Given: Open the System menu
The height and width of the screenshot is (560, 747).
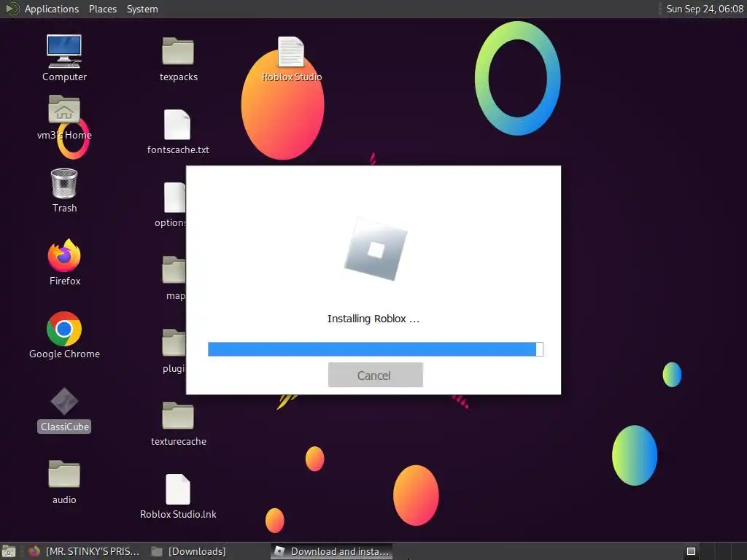Looking at the screenshot, I should click(142, 9).
